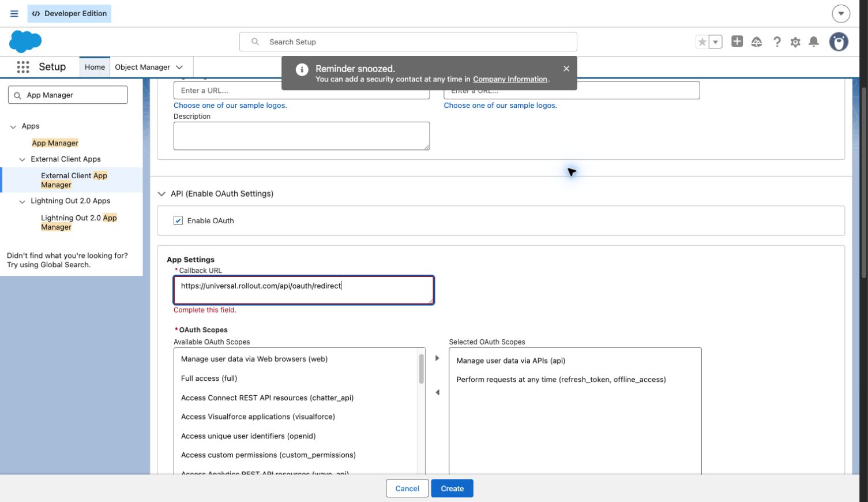
Task: Click the info icon in the toast
Action: tap(302, 70)
